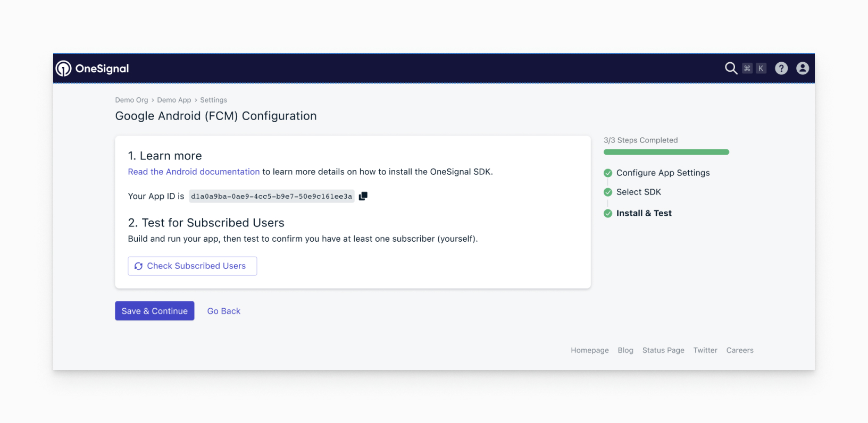Click the Go Back link
This screenshot has height=423, width=868.
pos(224,311)
